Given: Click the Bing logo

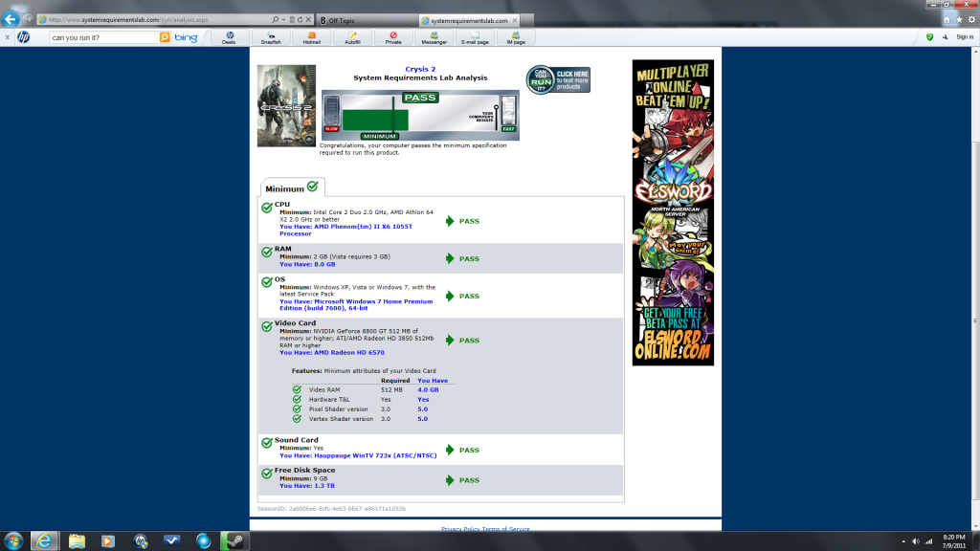Looking at the screenshot, I should (x=187, y=37).
